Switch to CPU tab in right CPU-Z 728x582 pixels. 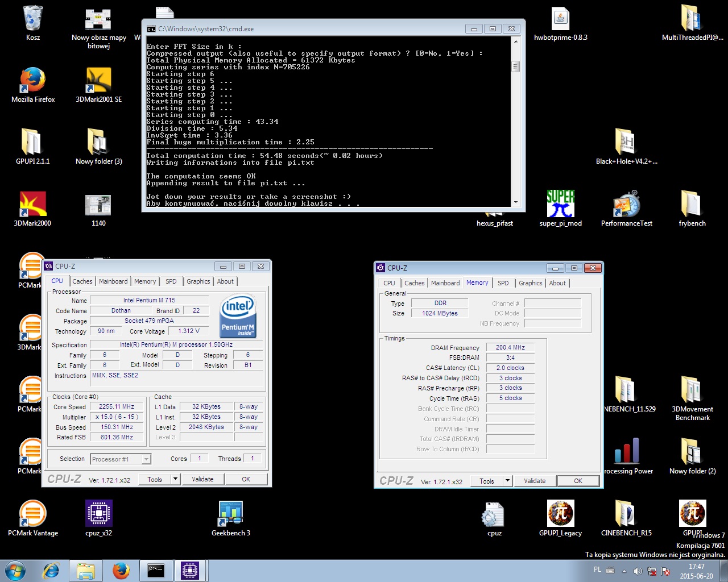pyautogui.click(x=389, y=283)
